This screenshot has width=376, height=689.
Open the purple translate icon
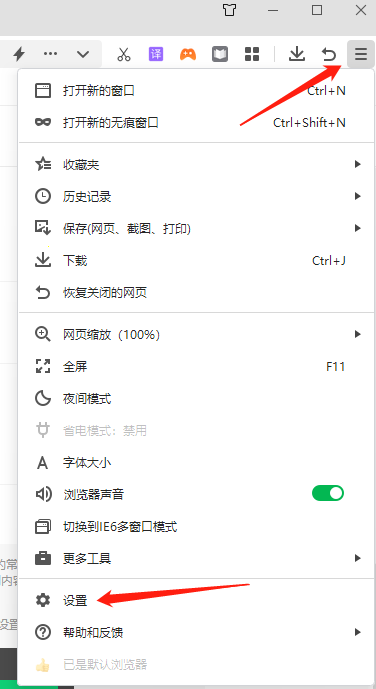click(156, 54)
